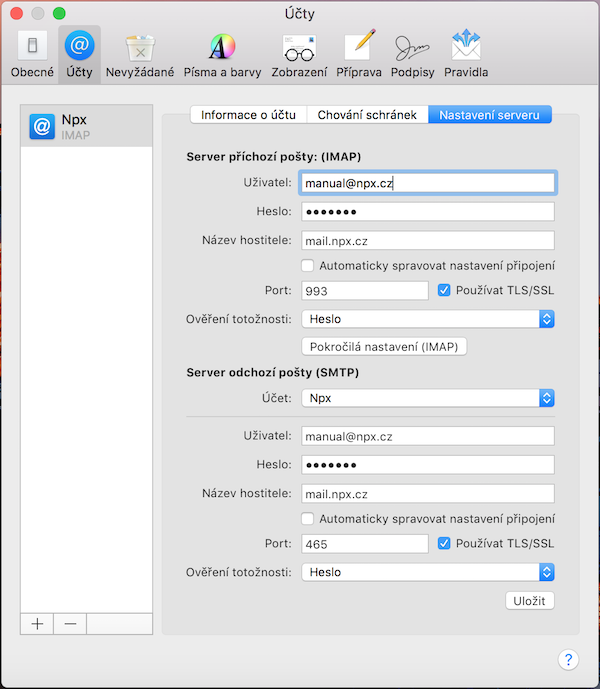Expand the SMTP Účet dropdown

tap(427, 398)
